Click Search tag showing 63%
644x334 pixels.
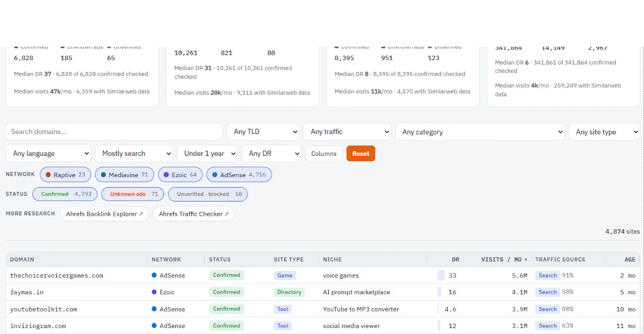[x=548, y=326]
